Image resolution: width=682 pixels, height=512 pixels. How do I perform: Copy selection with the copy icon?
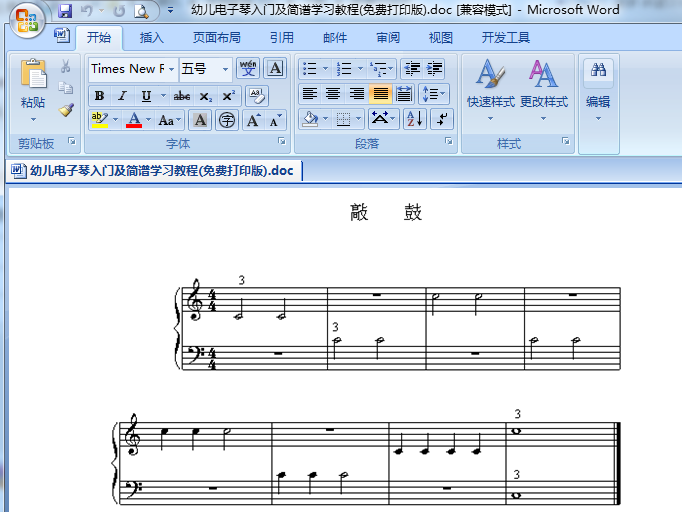66,88
